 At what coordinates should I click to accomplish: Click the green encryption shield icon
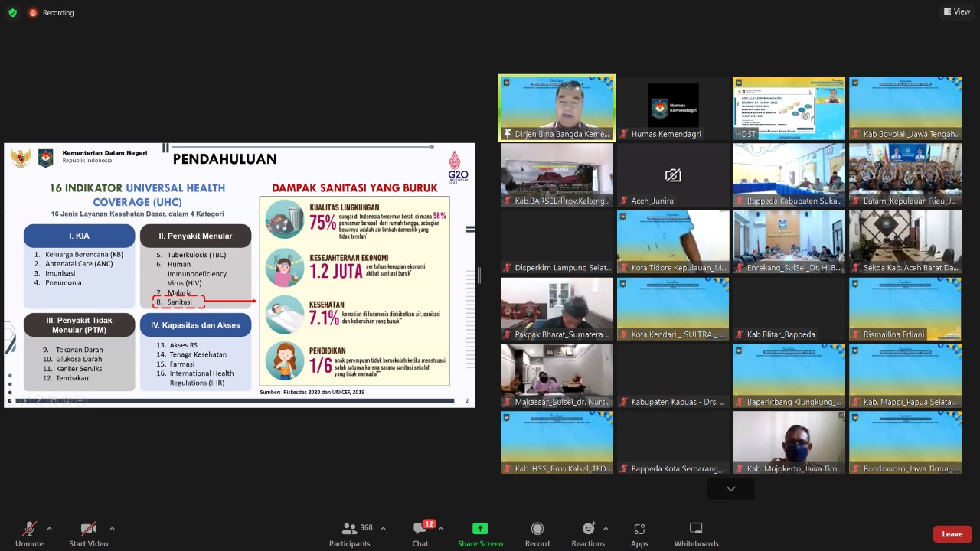pyautogui.click(x=12, y=12)
